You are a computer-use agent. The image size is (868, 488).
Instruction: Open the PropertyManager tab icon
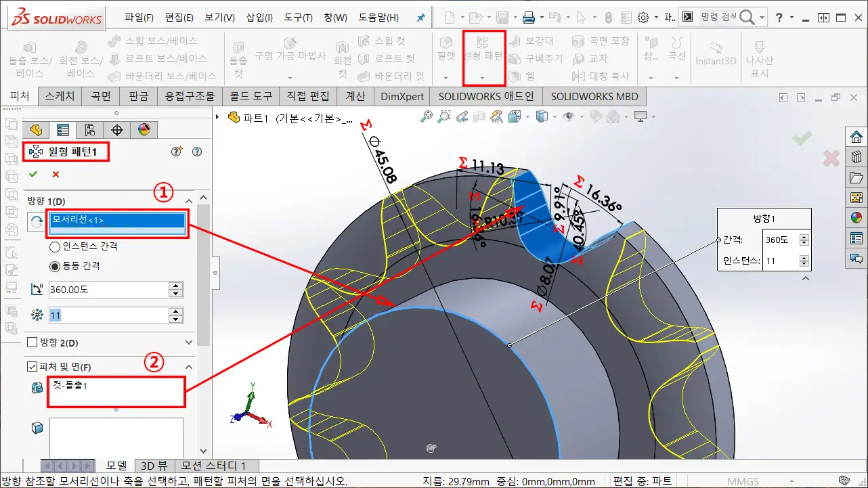(63, 130)
